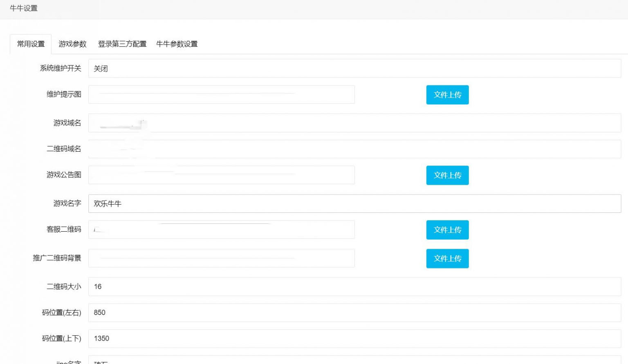This screenshot has width=628, height=364.
Task: Click into the 二维码域名 input box
Action: 354,149
